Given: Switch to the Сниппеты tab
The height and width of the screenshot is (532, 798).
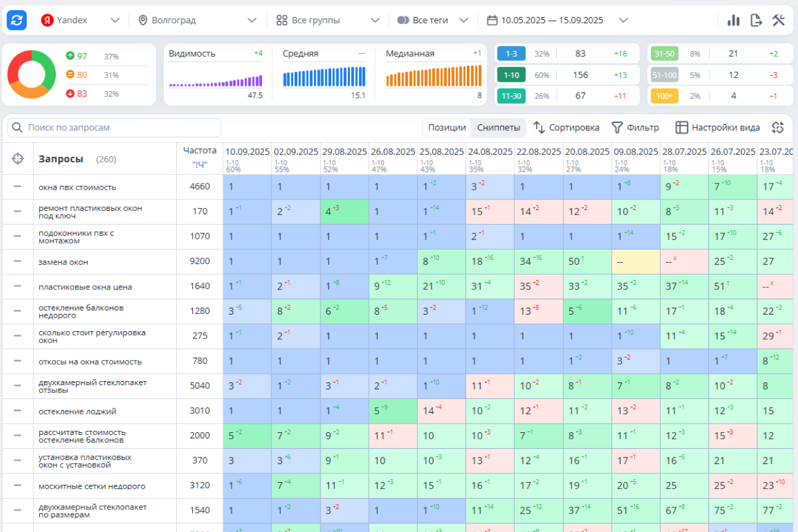Looking at the screenshot, I should (x=499, y=128).
